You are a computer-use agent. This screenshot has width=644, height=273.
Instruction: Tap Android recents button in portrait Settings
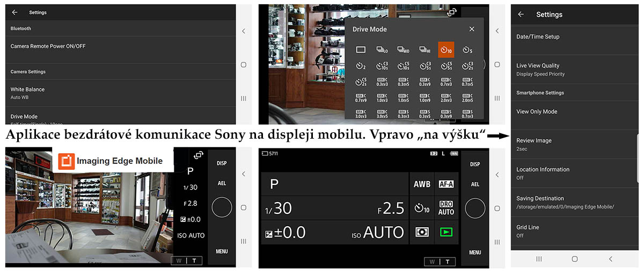539,259
